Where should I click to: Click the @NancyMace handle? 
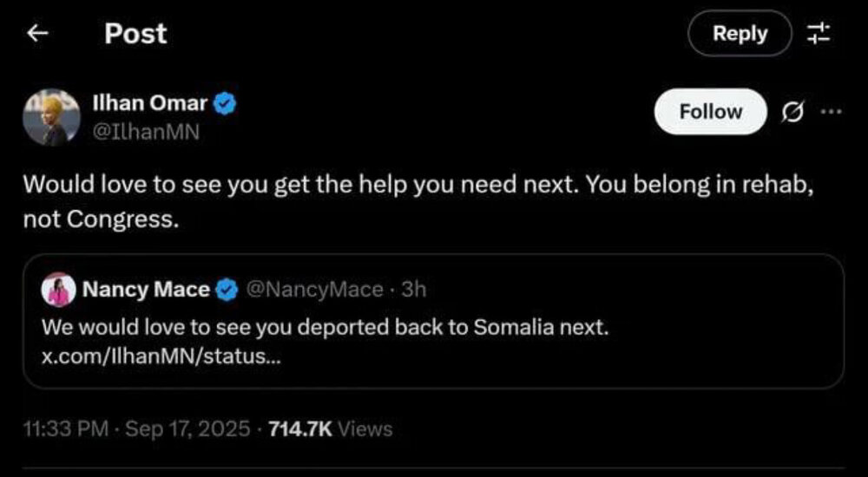[315, 290]
